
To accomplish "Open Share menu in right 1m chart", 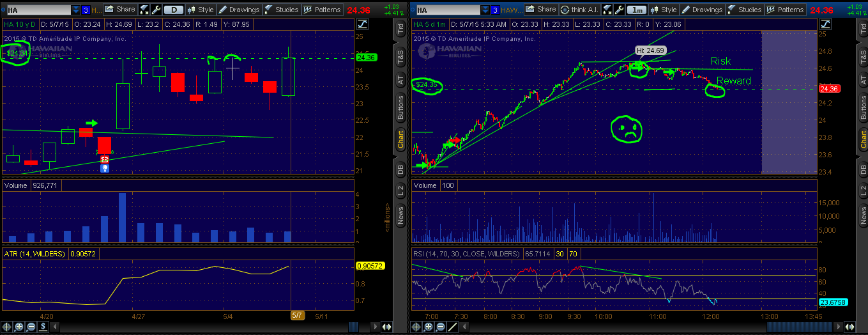I will (540, 10).
